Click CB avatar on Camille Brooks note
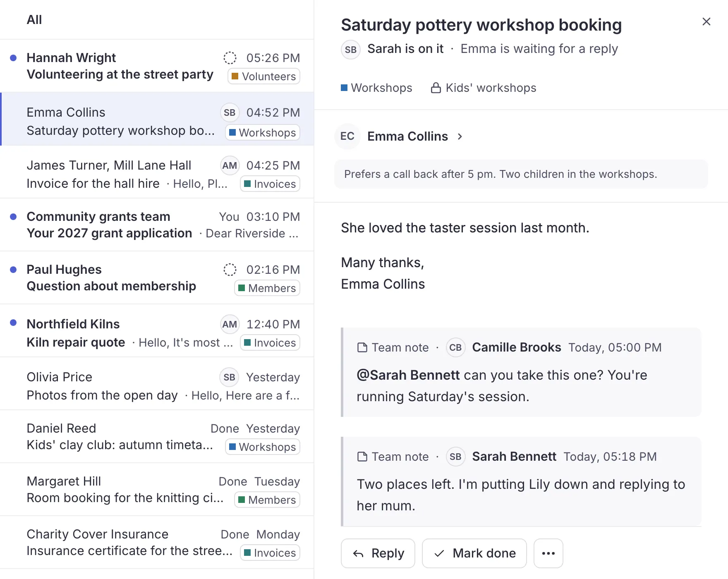The image size is (728, 579). tap(455, 347)
